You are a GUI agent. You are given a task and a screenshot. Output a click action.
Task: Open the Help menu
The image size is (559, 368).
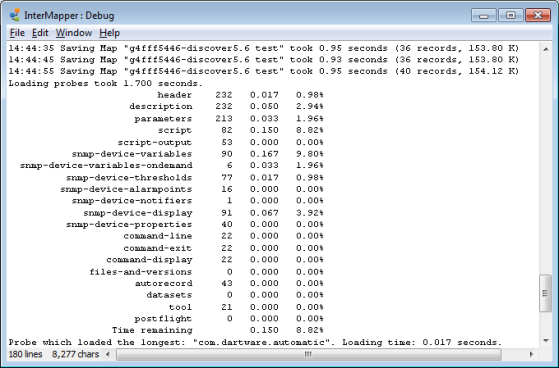(109, 33)
